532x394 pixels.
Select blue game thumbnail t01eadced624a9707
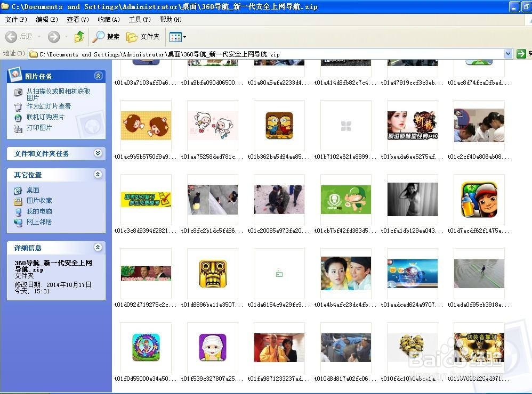coord(413,274)
